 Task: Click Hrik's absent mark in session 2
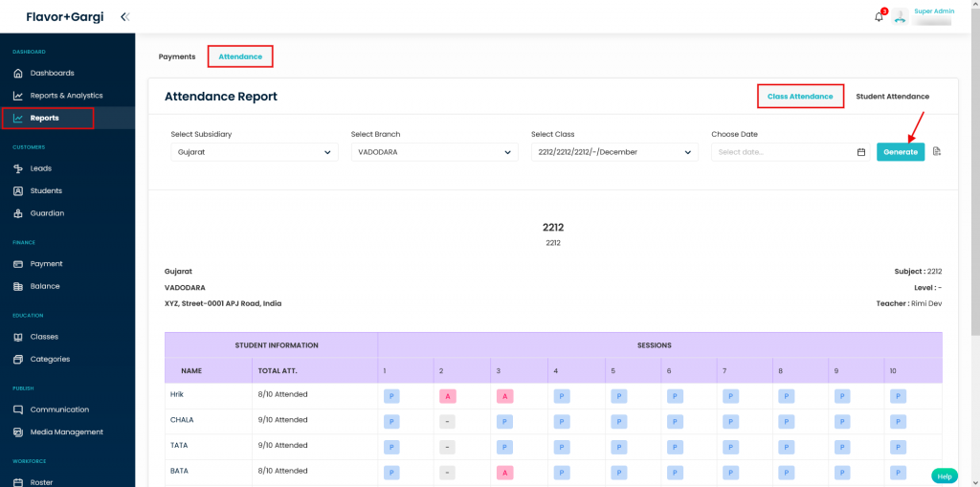[x=447, y=395]
